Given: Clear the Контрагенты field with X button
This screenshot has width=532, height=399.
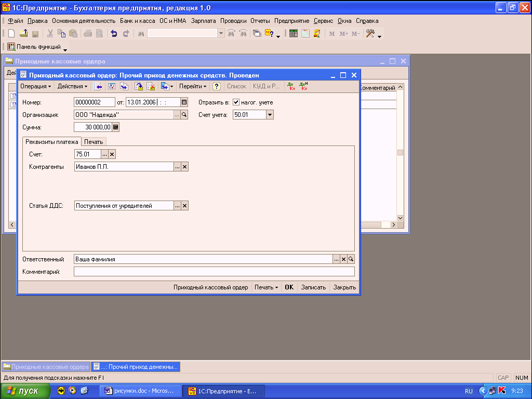Looking at the screenshot, I should pos(184,167).
